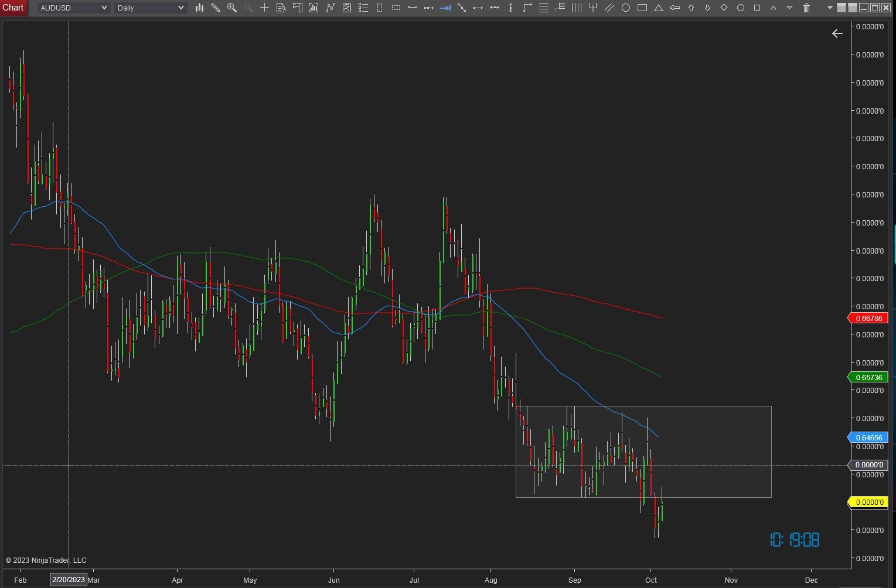Click the Apr label on time axis
This screenshot has height=588, width=896.
click(178, 580)
